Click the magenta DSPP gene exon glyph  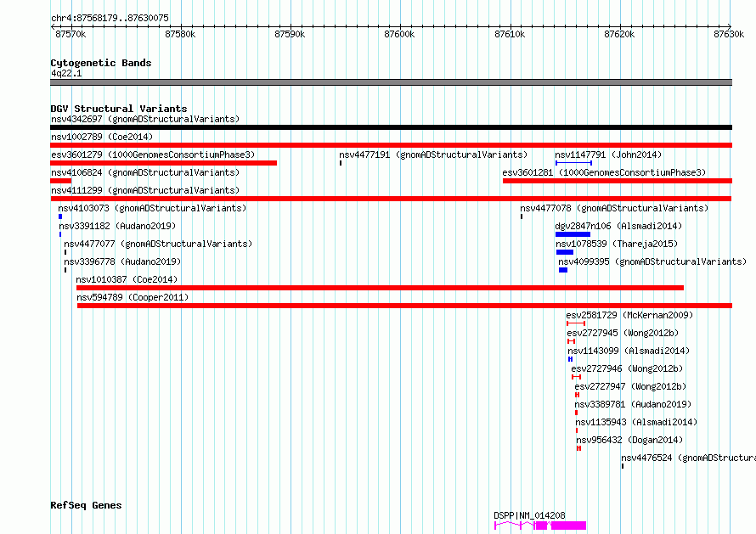point(540,526)
